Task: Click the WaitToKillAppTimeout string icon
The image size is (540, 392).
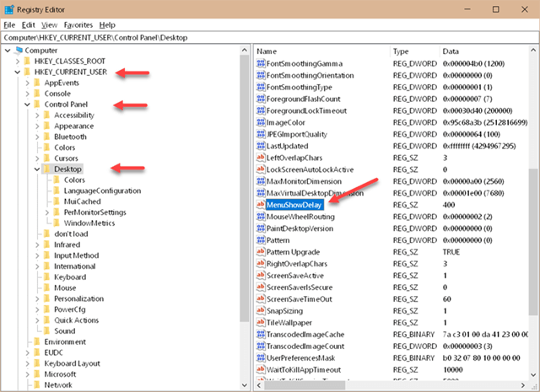Action: (261, 369)
